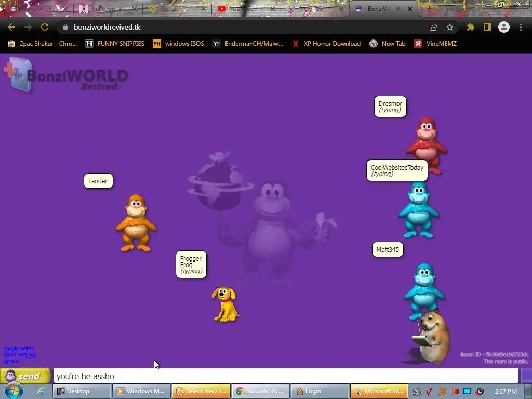Focus the chat message input field
532x399 pixels.
pyautogui.click(x=286, y=376)
